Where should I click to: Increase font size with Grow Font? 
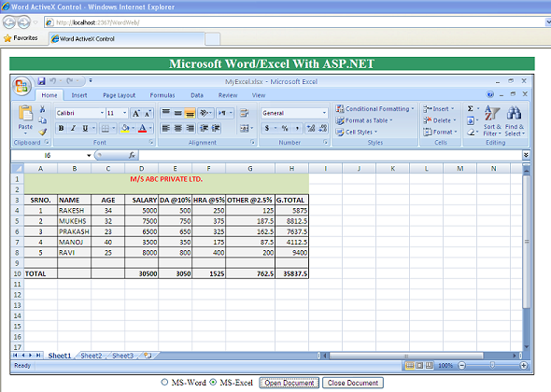click(x=135, y=113)
